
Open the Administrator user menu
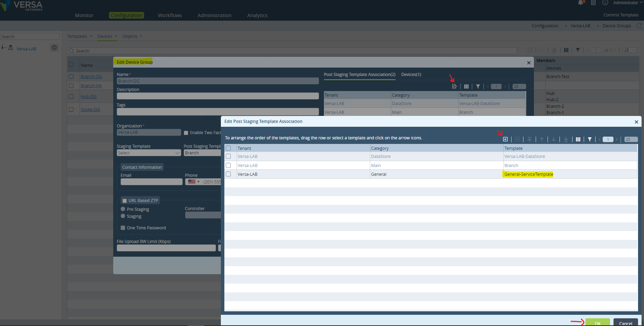pyautogui.click(x=628, y=3)
